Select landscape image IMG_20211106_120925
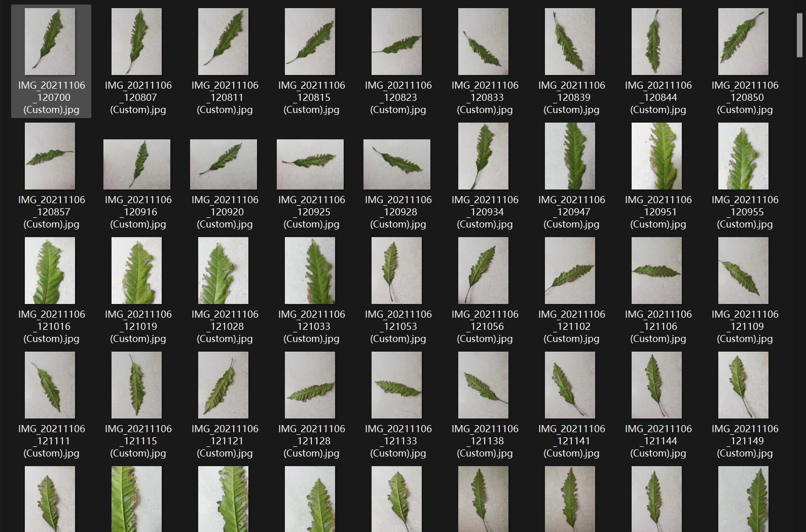The height and width of the screenshot is (532, 806). pyautogui.click(x=310, y=164)
